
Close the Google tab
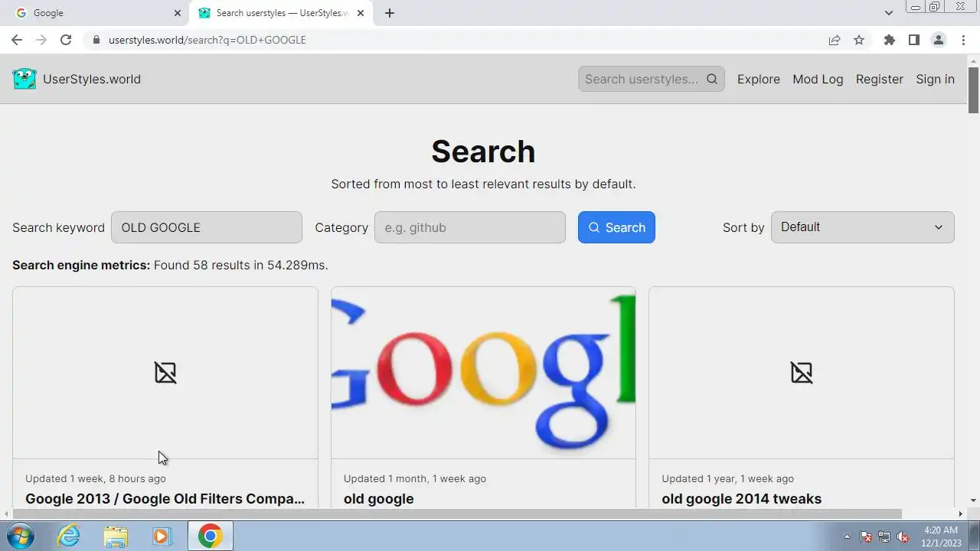point(178,13)
